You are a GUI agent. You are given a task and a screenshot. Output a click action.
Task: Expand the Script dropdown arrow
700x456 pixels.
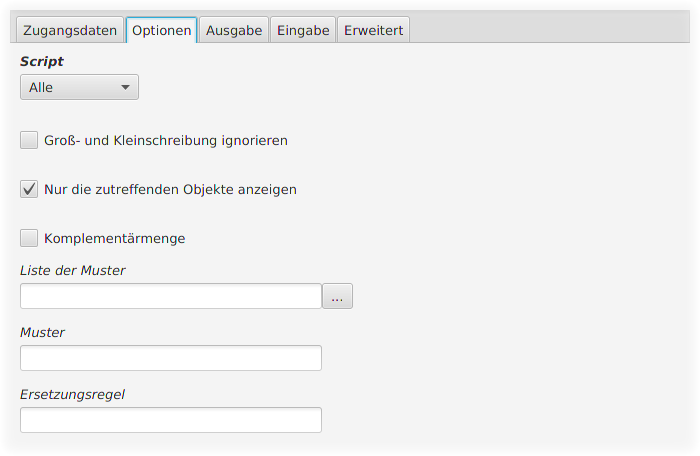point(125,87)
